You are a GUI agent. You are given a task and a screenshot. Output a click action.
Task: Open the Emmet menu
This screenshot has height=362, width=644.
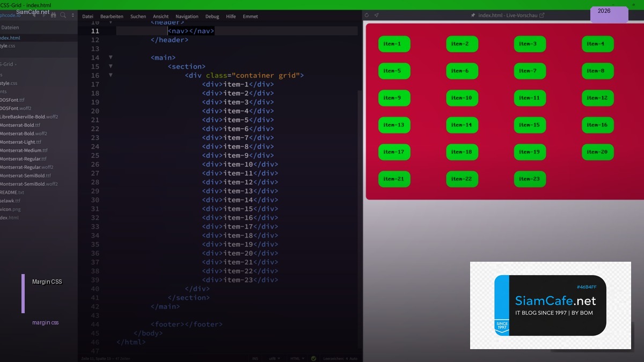250,17
